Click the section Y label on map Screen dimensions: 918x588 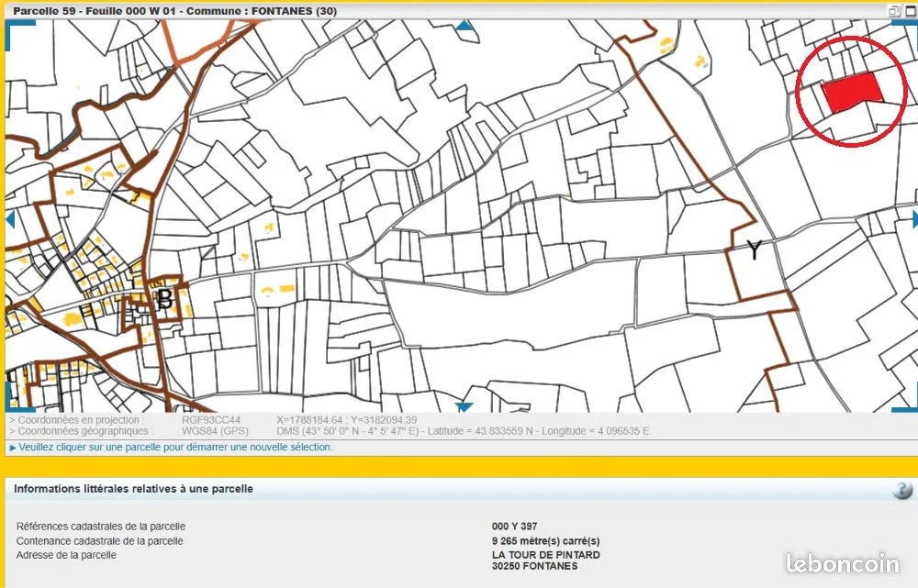coord(754,250)
